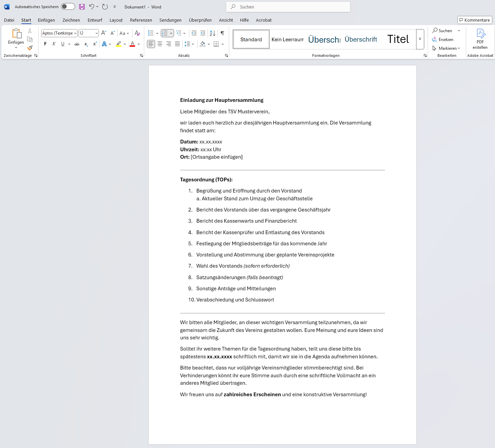Click the Save icon in title bar

[82, 7]
